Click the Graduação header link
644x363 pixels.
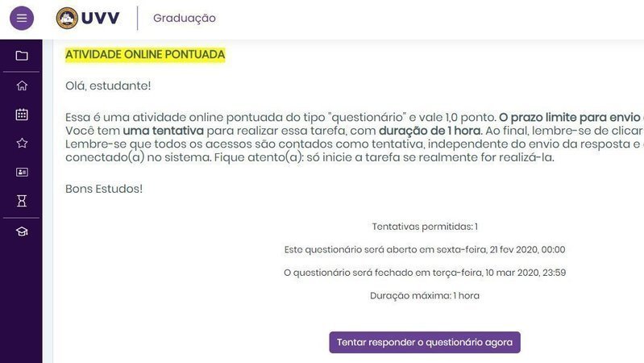[185, 18]
